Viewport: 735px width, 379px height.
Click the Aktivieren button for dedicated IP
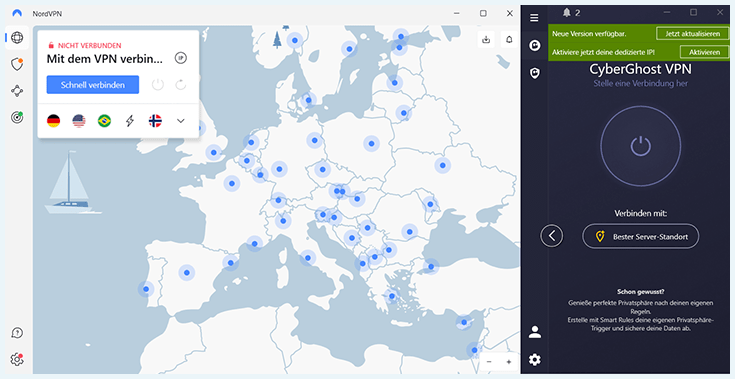[705, 52]
